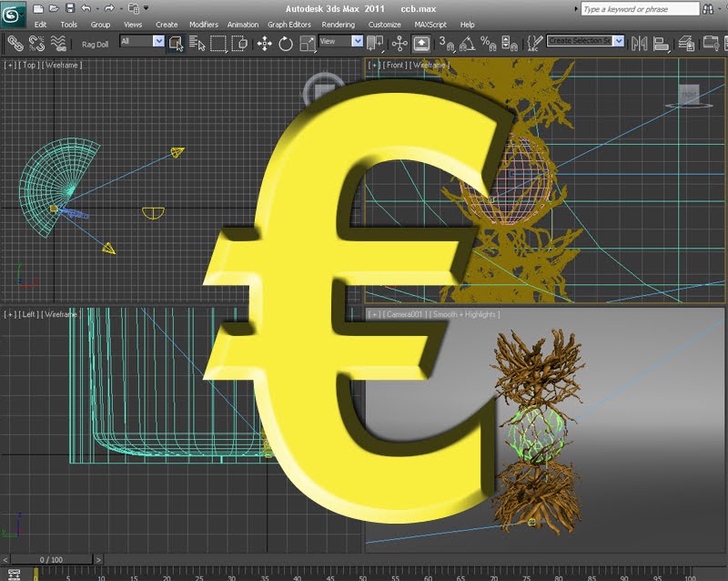This screenshot has height=581, width=728.
Task: Toggle Angle Snap
Action: 467,44
